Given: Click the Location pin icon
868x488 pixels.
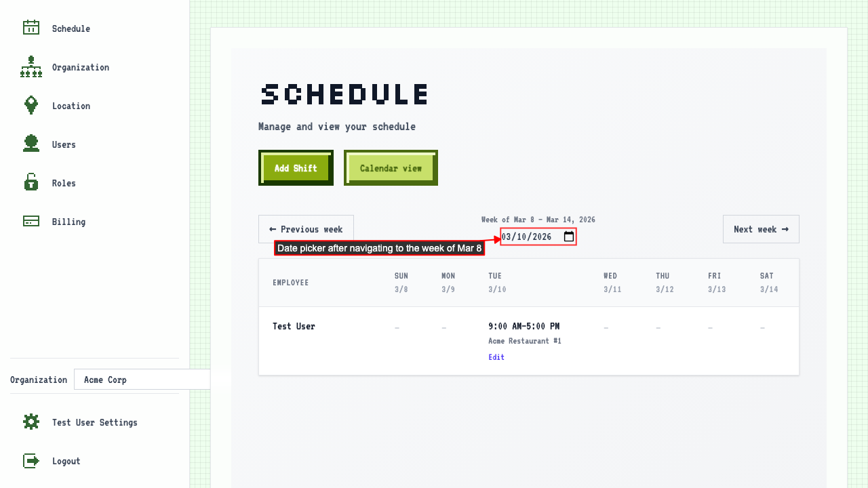Looking at the screenshot, I should coord(31,105).
